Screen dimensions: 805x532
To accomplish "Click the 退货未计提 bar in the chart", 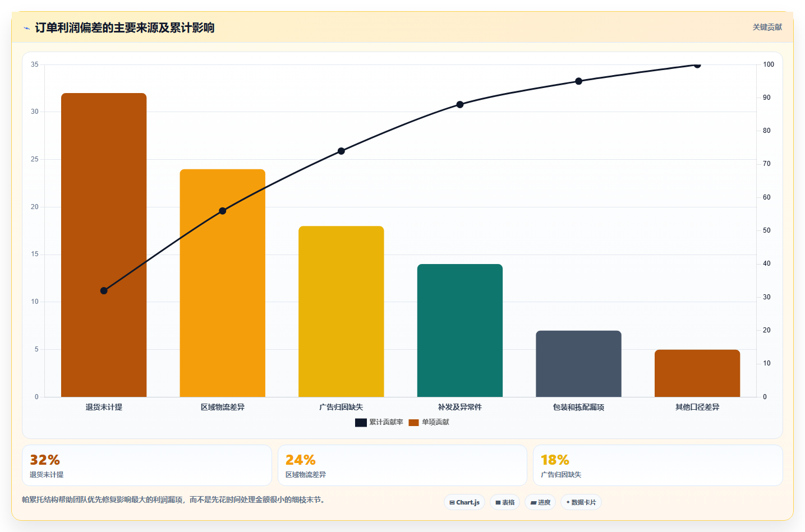I will pyautogui.click(x=104, y=245).
